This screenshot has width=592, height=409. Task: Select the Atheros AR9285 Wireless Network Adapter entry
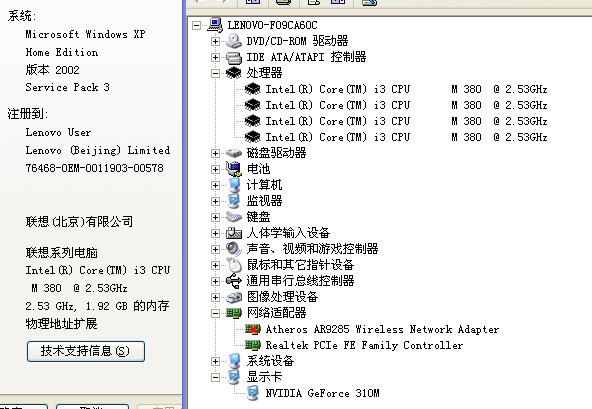coord(382,329)
